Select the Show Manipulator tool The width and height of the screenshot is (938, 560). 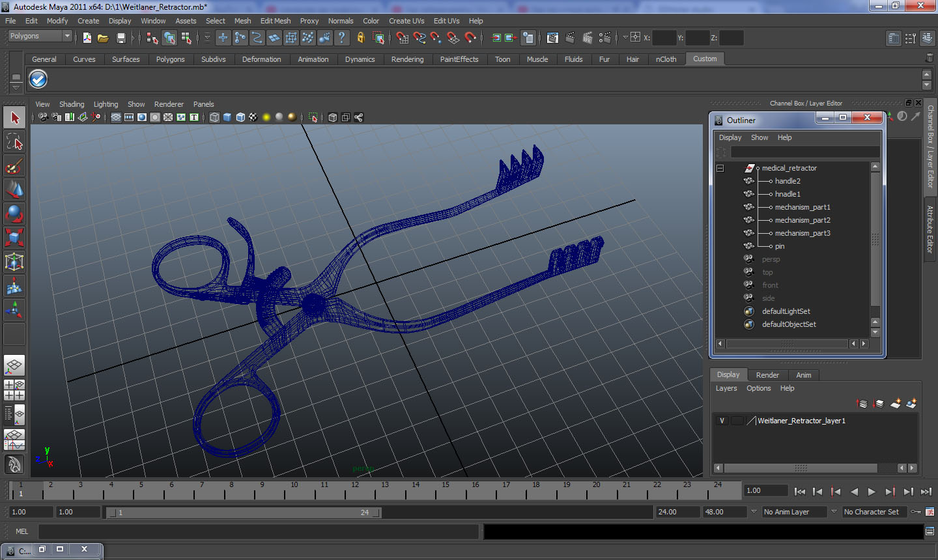coord(14,310)
